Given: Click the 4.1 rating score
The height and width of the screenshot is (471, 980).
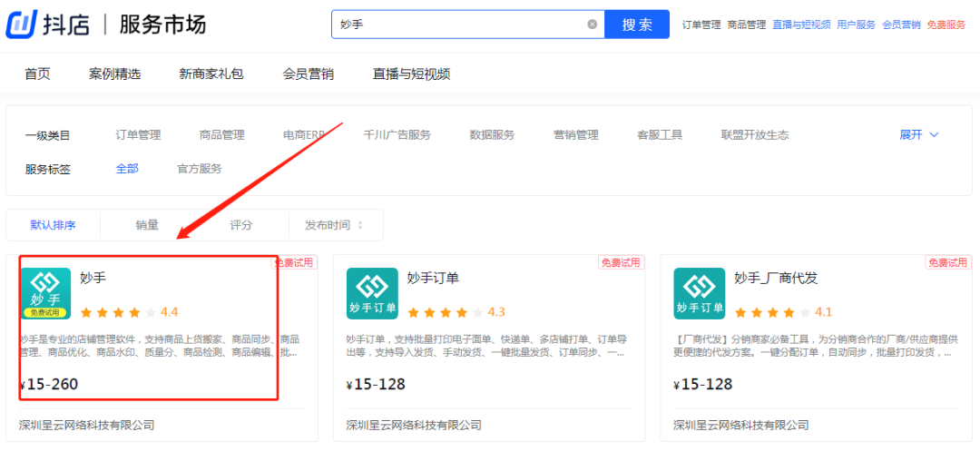Looking at the screenshot, I should pos(823,312).
